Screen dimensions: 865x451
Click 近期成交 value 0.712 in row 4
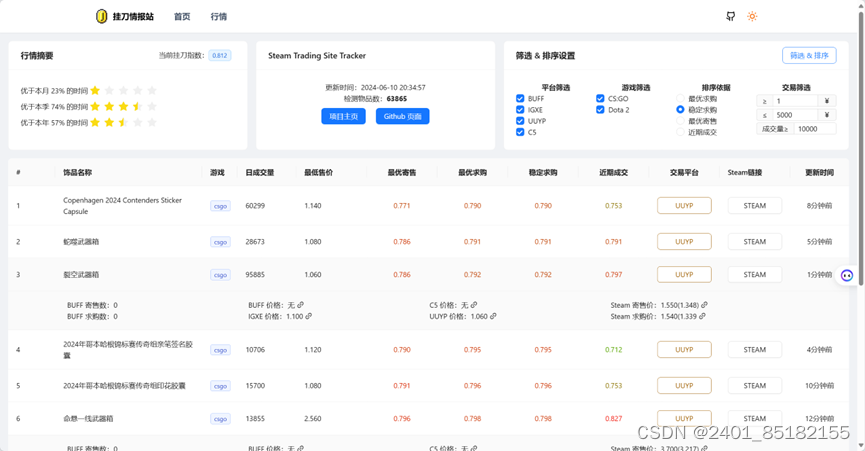point(613,350)
